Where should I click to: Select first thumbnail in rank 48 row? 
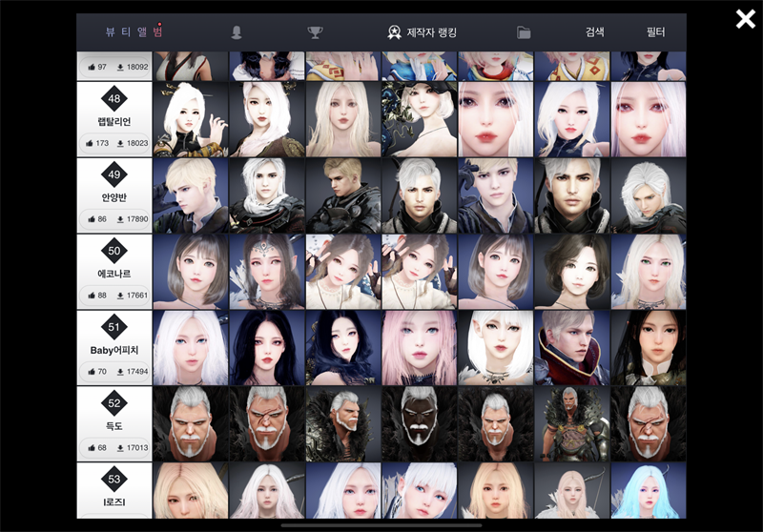coord(190,118)
